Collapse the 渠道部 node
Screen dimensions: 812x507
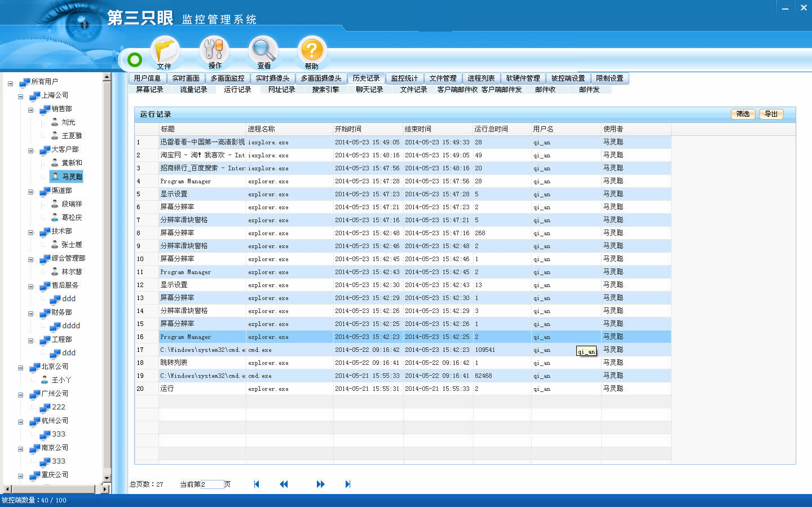[x=30, y=192]
